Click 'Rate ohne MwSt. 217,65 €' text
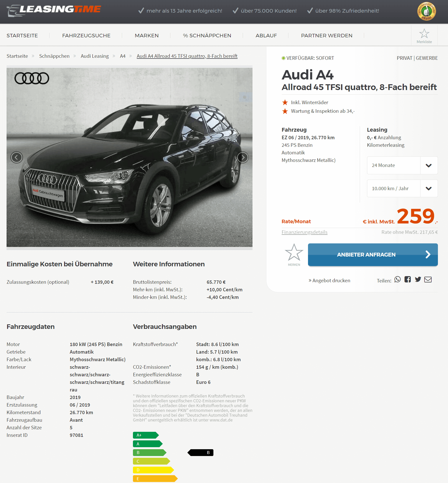448x483 pixels. [410, 232]
